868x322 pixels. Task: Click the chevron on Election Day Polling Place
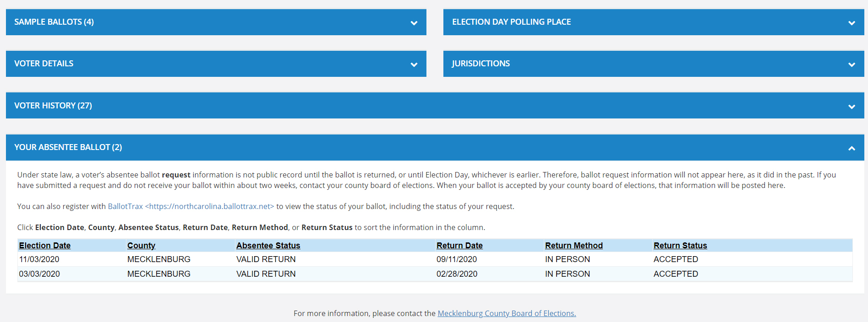tap(852, 23)
